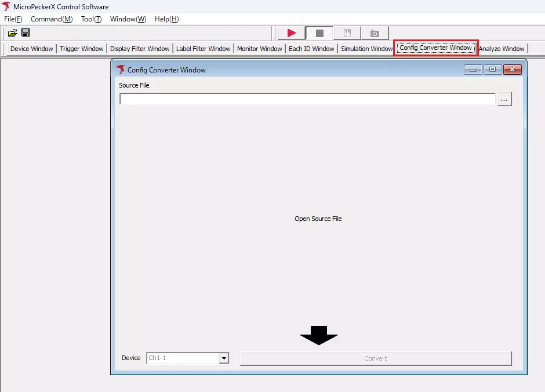This screenshot has width=545, height=392.
Task: Capture a screenshot via the camera toolbar icon
Action: click(375, 33)
